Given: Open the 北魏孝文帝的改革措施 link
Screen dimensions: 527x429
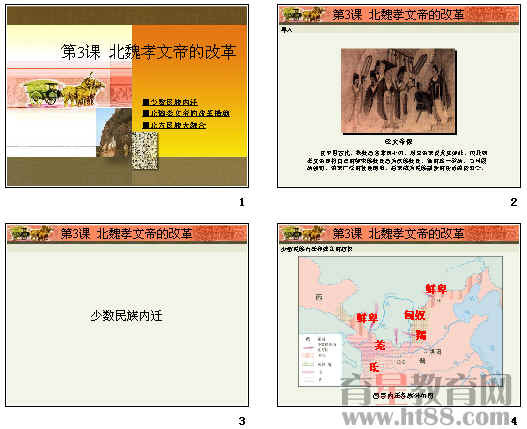Looking at the screenshot, I should pos(186,113).
